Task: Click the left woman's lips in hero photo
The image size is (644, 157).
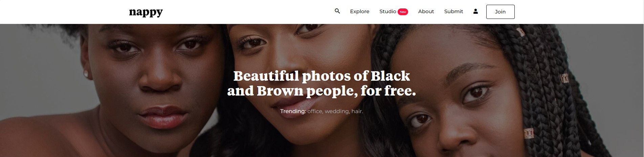Action: [x=162, y=116]
